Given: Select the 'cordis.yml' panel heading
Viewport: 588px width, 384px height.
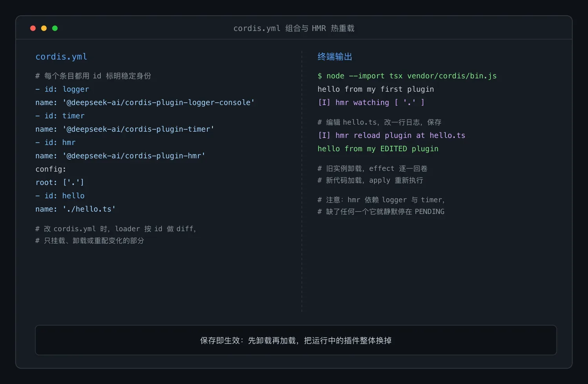Looking at the screenshot, I should point(61,57).
